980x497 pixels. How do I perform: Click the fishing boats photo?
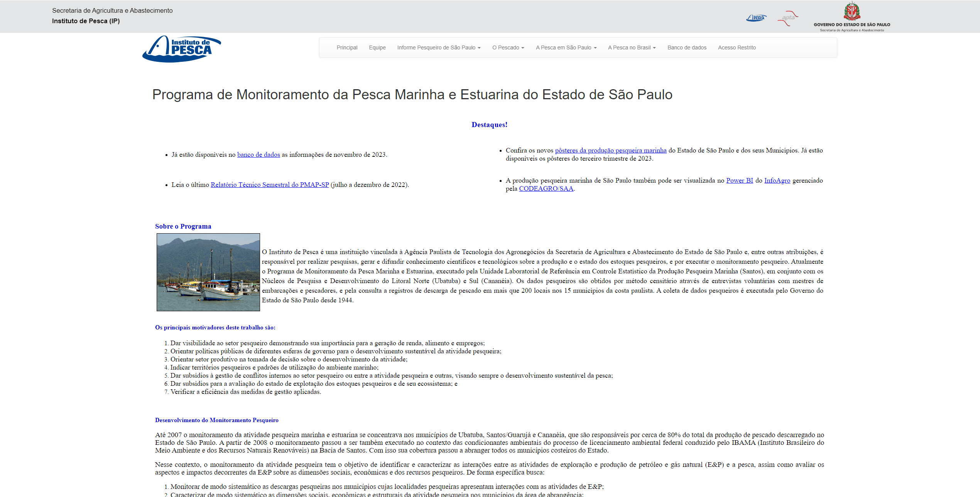208,272
